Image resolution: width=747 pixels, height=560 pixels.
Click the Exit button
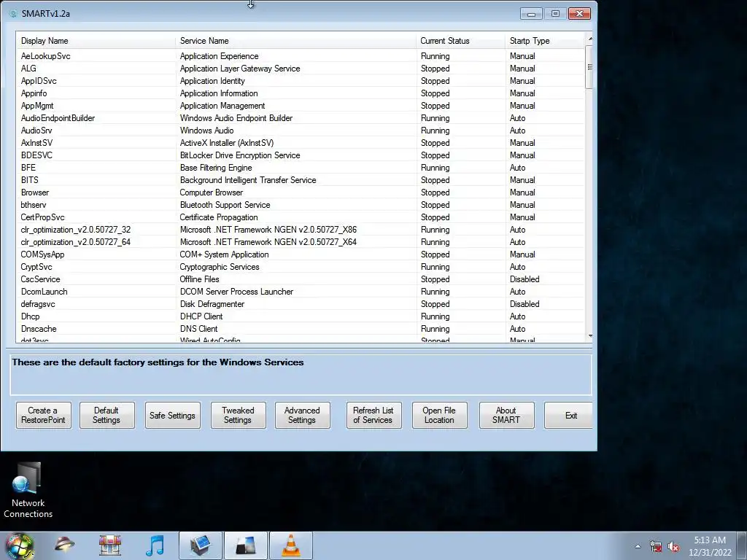569,415
